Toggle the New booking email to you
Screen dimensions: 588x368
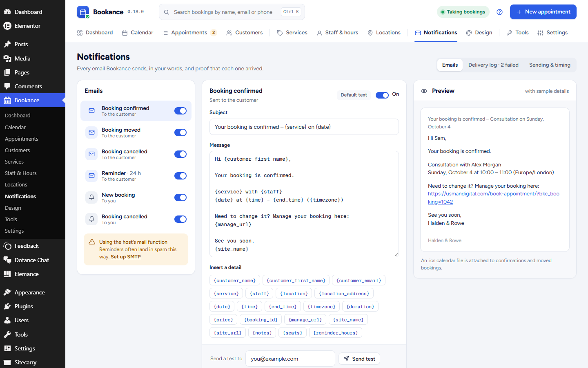[x=180, y=197]
